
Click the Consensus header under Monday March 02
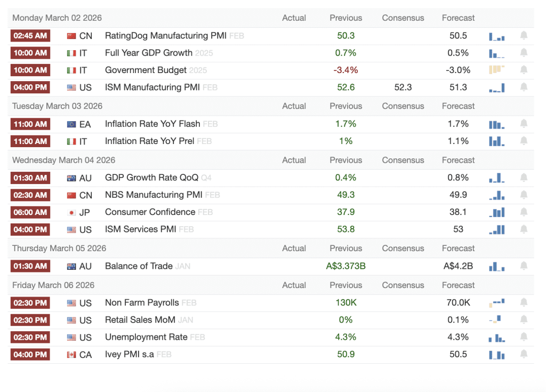[403, 18]
